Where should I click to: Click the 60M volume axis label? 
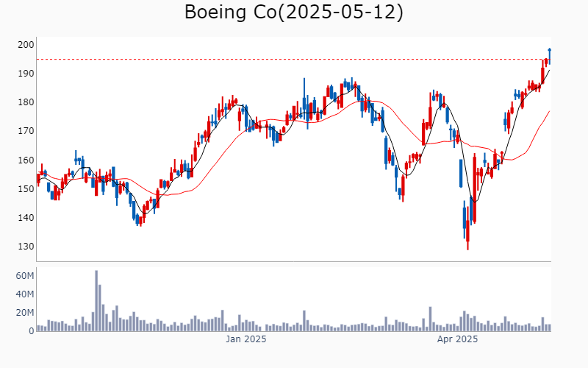point(25,276)
